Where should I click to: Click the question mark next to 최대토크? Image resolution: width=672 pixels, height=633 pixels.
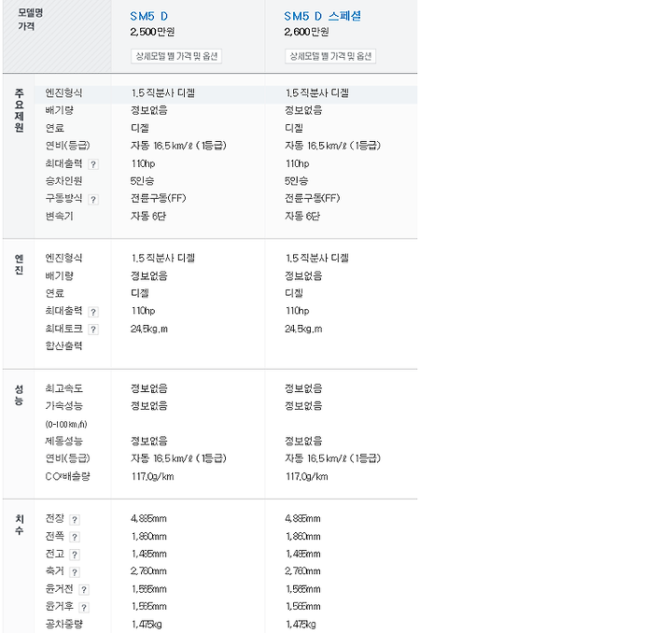pos(93,330)
